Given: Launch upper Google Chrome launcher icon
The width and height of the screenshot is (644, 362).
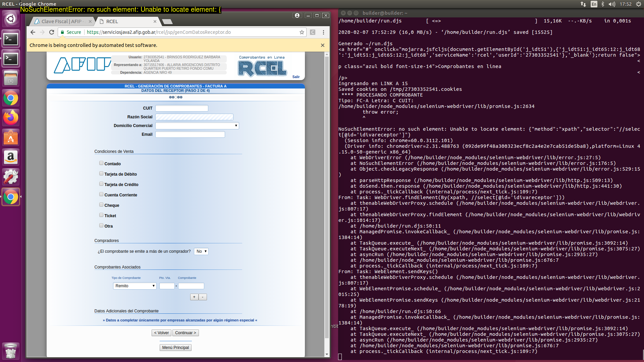Looking at the screenshot, I should pyautogui.click(x=11, y=98).
